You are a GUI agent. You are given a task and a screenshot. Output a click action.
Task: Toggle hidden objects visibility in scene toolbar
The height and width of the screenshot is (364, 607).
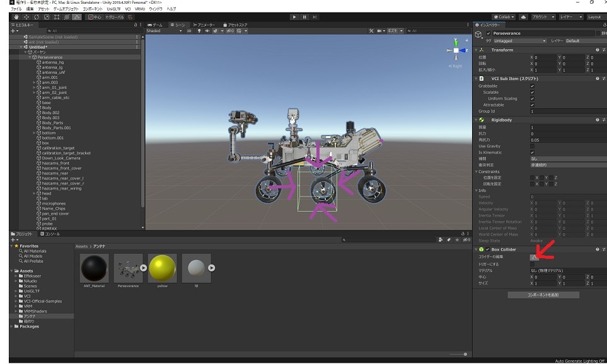click(x=230, y=31)
